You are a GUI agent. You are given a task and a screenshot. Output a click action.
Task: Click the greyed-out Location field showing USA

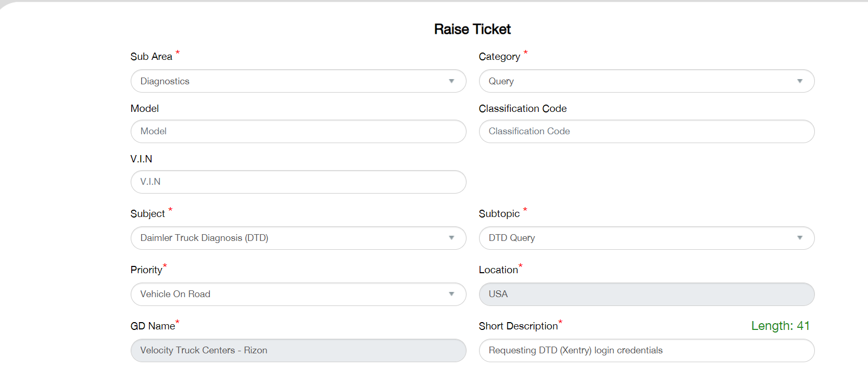[x=646, y=294]
